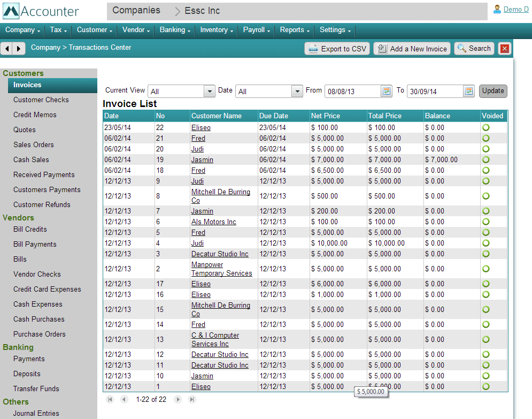Viewport: 532px width, 419px height.
Task: Go forward with the right arrow button
Action: 19,49
